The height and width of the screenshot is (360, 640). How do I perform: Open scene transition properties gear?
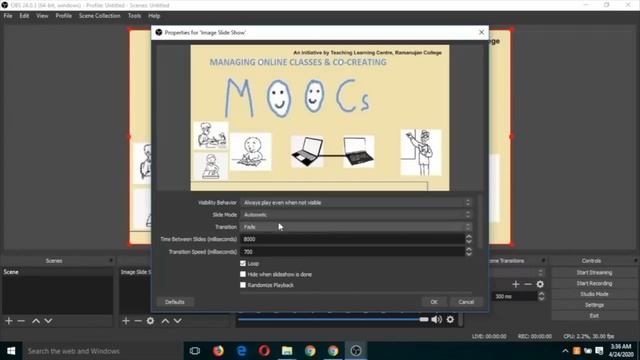click(x=540, y=284)
